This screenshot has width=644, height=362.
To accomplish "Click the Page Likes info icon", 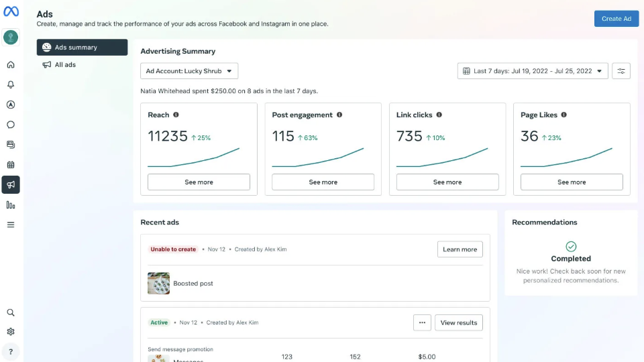I will point(564,115).
